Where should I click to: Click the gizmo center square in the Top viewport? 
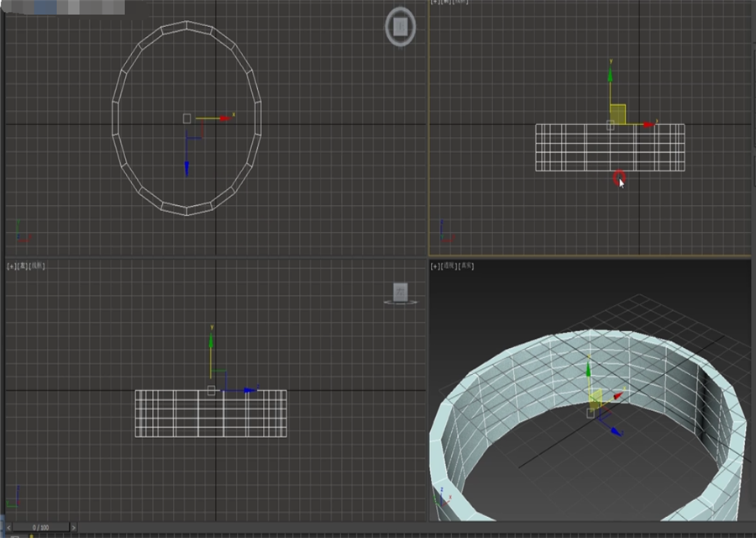coord(186,117)
